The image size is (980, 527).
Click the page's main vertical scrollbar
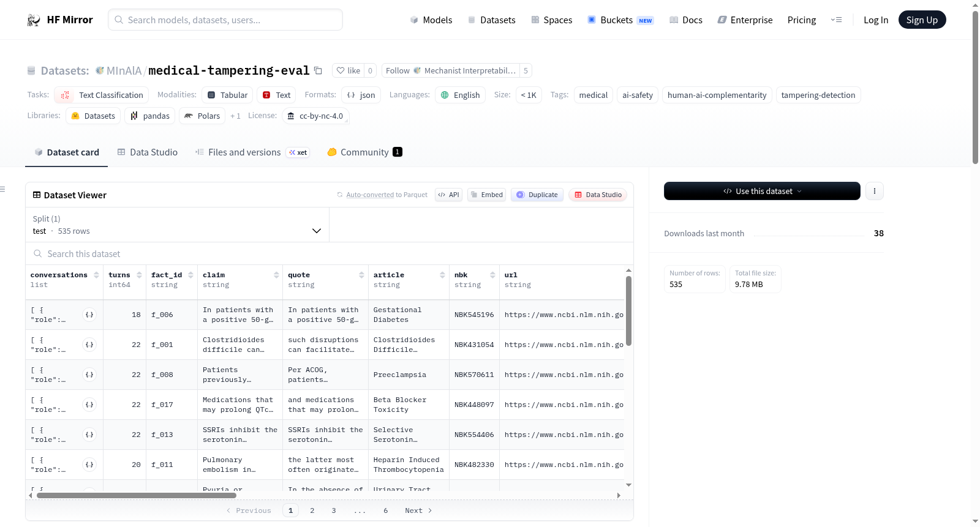point(975,87)
